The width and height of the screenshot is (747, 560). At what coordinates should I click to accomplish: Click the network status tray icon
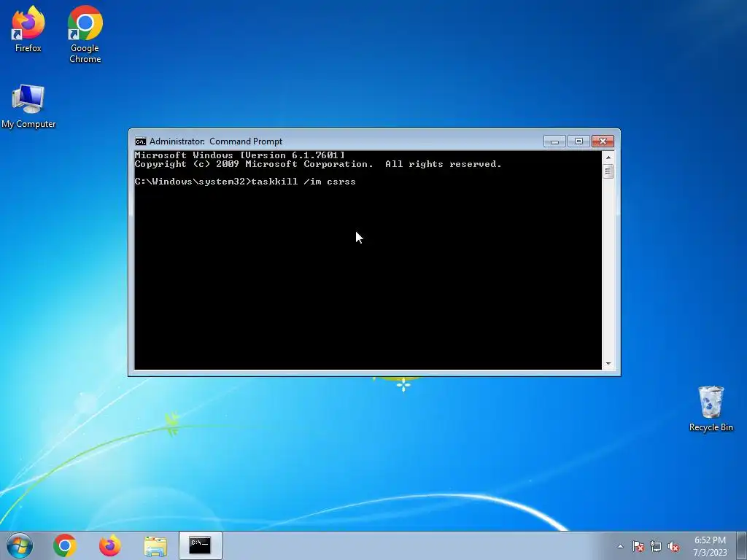(656, 546)
